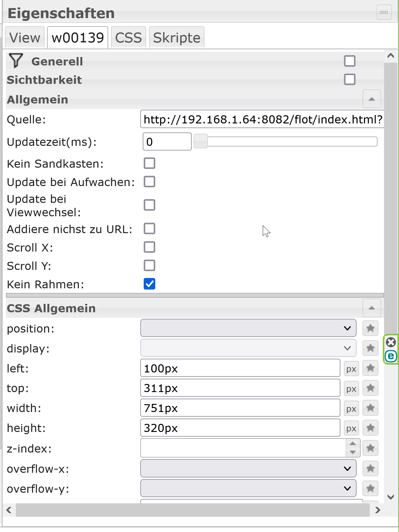Open the CSS tab
Image resolution: width=399 pixels, height=532 pixels.
(x=128, y=38)
